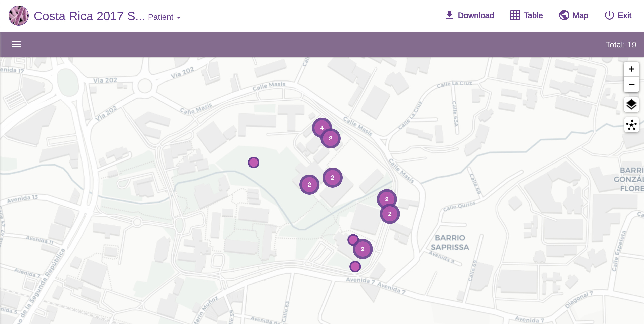Image resolution: width=644 pixels, height=324 pixels.
Task: Zoom out on the map
Action: 631,84
